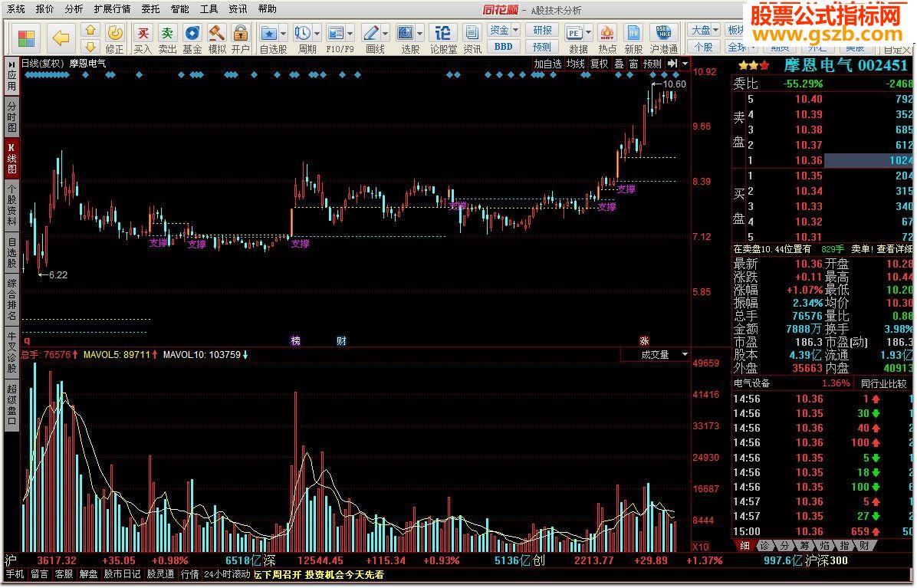Open the 智能 menu

(179, 8)
